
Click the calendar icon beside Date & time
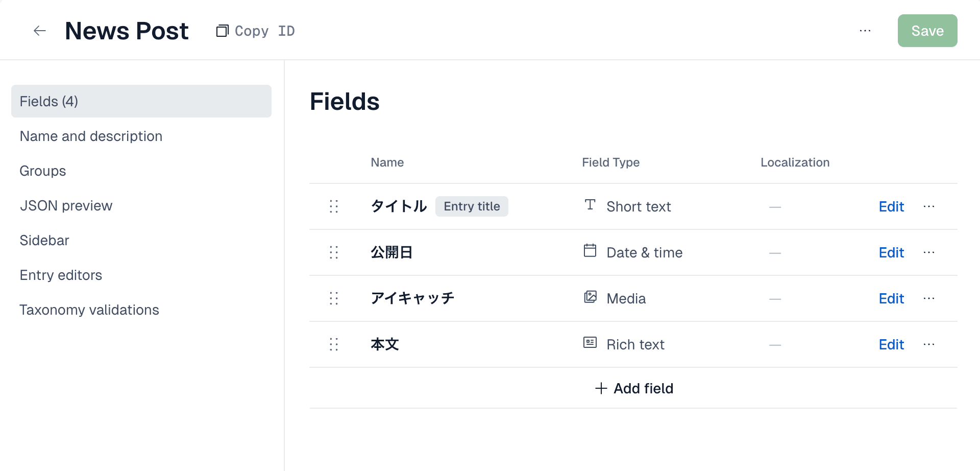591,250
